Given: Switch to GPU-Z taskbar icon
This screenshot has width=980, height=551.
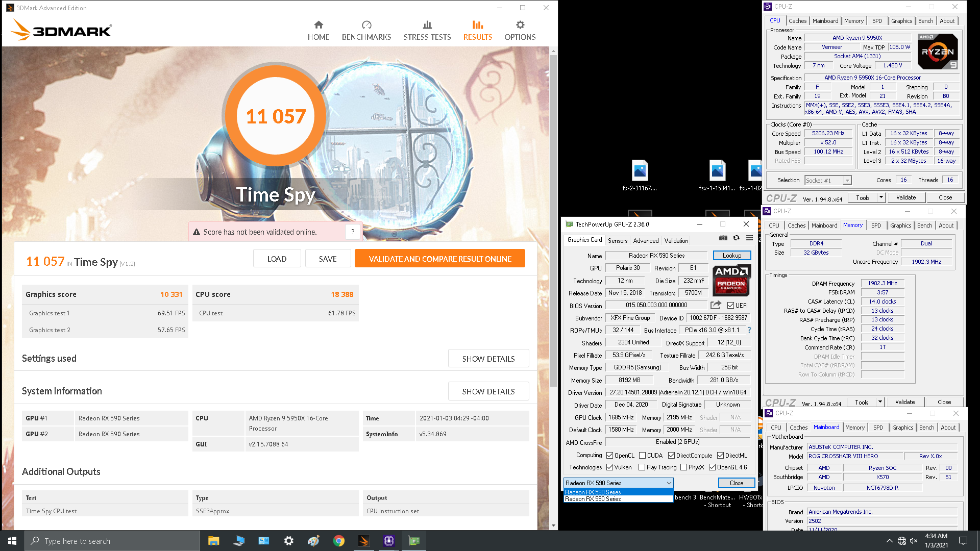Looking at the screenshot, I should (x=414, y=541).
